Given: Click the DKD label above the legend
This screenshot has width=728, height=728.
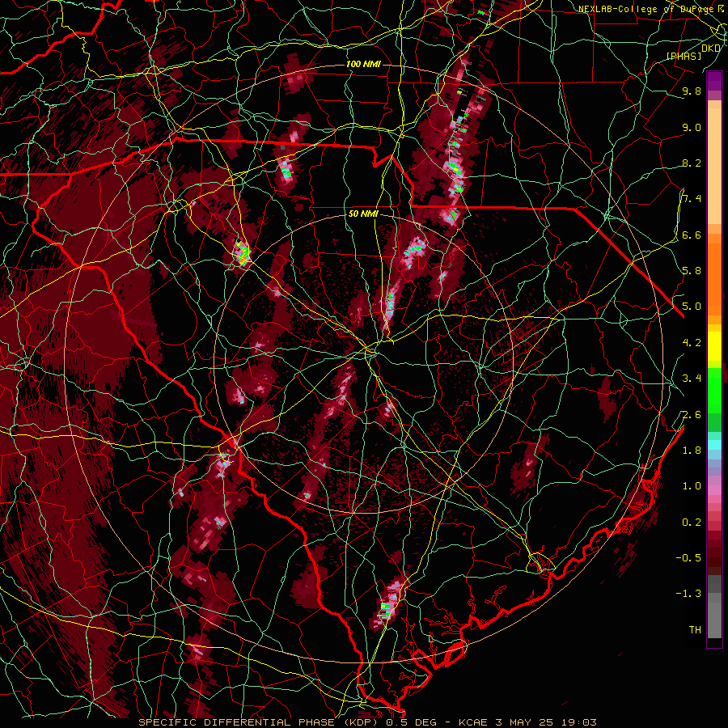Looking at the screenshot, I should pos(711,49).
